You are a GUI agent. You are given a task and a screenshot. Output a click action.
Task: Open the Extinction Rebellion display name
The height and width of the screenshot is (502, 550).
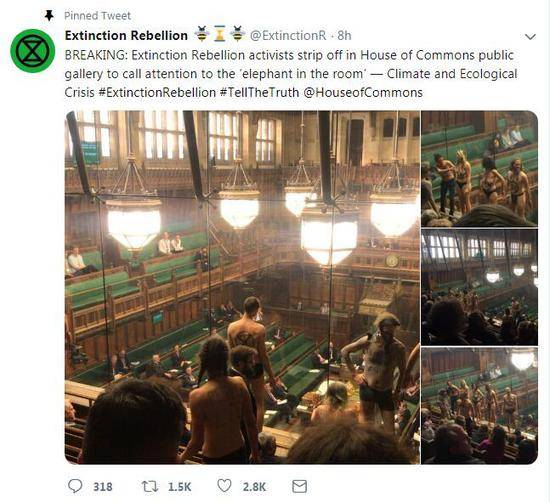[x=126, y=35]
